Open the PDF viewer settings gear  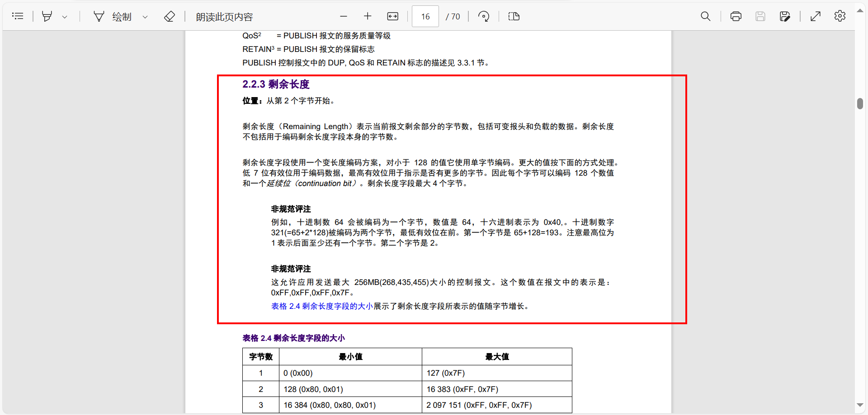click(x=840, y=16)
